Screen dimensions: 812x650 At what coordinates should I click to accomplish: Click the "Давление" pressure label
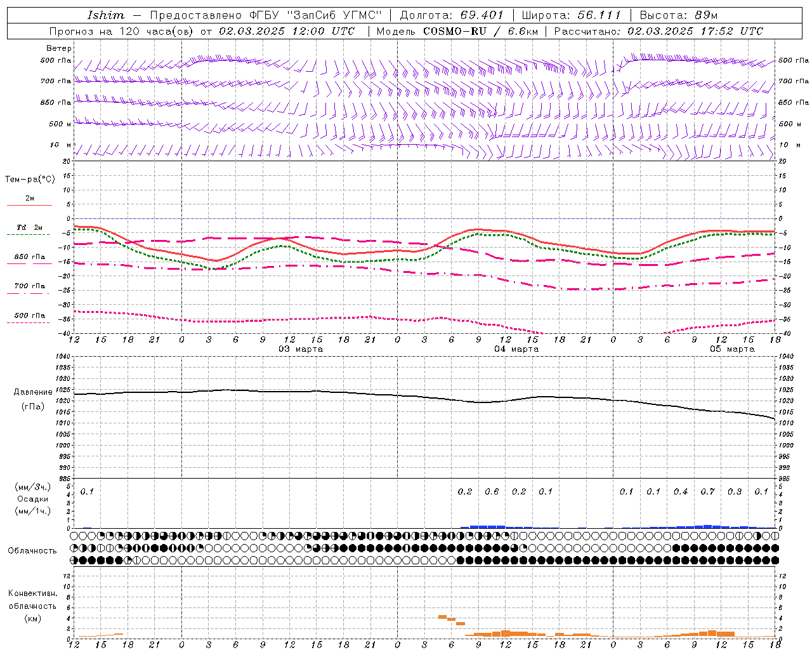coord(33,392)
